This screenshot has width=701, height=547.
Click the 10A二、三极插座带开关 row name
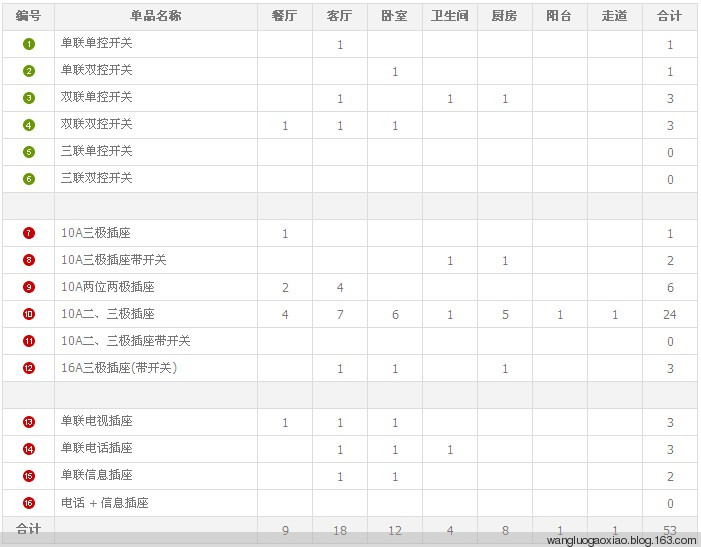(126, 341)
